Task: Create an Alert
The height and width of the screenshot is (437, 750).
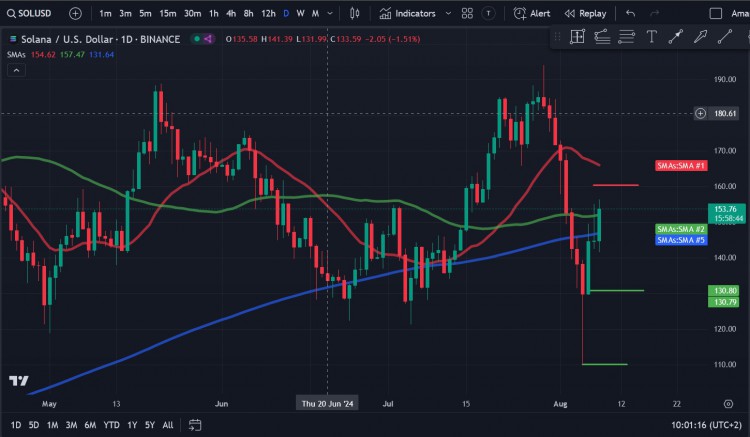Action: click(x=532, y=13)
